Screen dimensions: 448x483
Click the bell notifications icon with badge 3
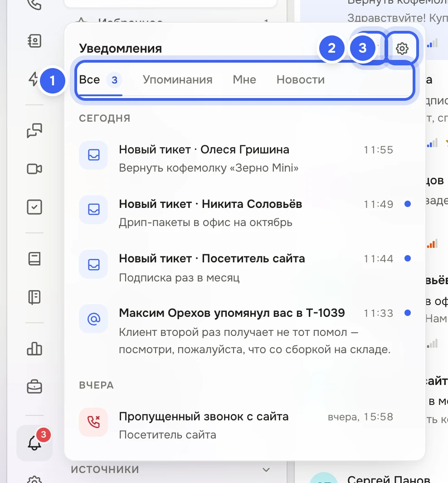point(34,443)
